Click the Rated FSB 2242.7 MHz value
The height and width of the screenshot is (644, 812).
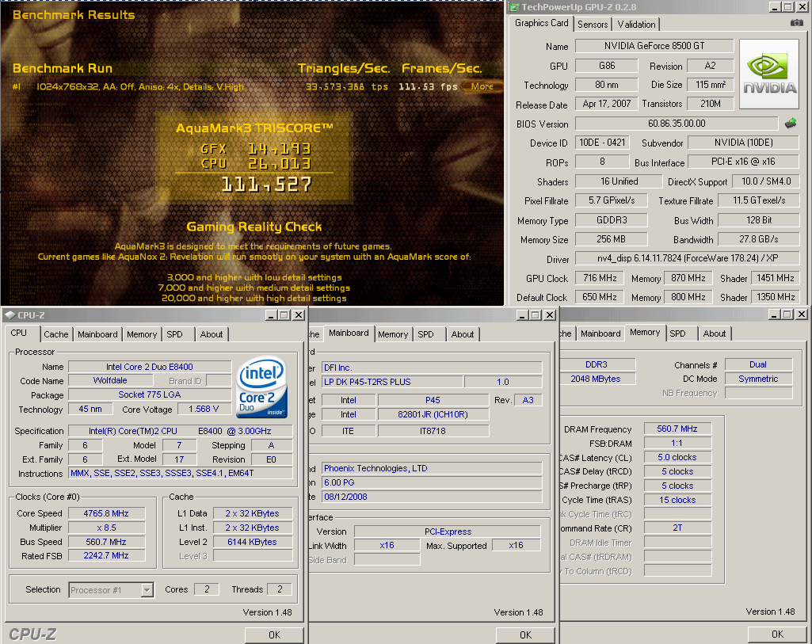106,555
